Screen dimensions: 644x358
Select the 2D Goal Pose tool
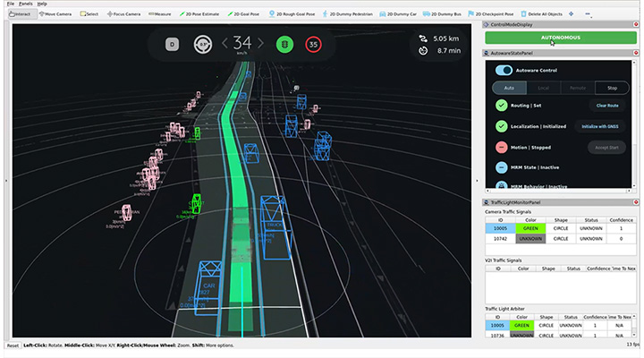pyautogui.click(x=243, y=14)
